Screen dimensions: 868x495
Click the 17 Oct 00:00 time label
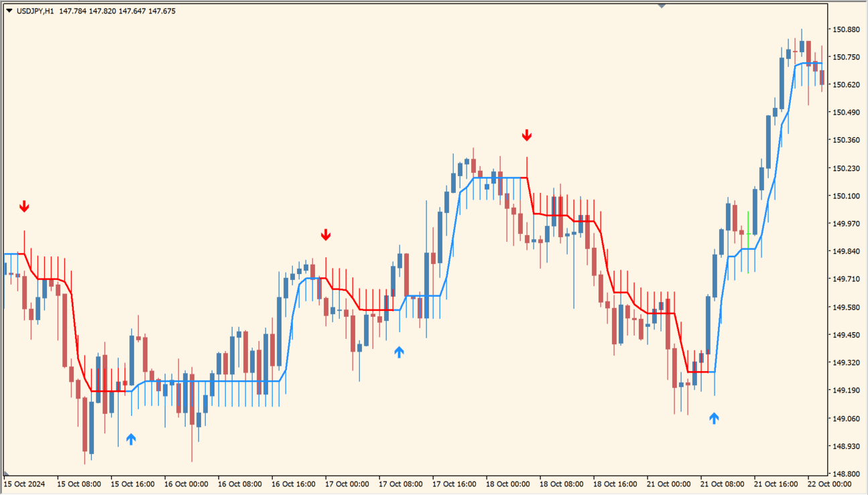coord(347,484)
